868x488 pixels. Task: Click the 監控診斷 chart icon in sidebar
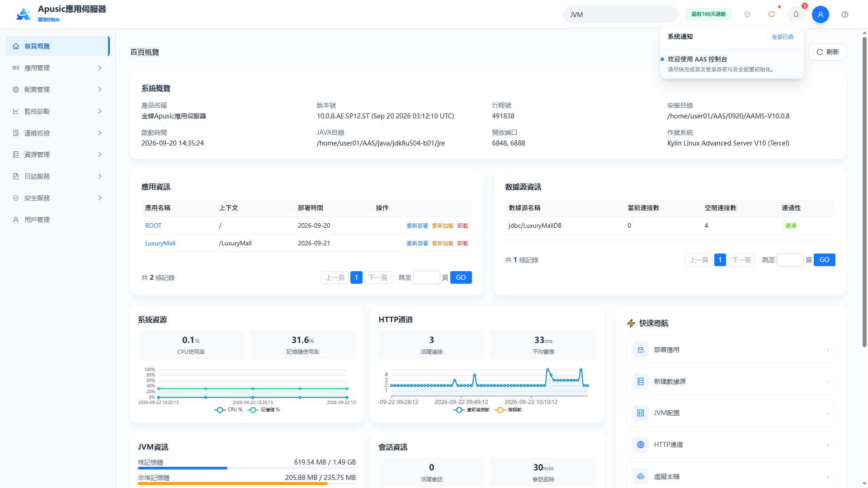16,111
